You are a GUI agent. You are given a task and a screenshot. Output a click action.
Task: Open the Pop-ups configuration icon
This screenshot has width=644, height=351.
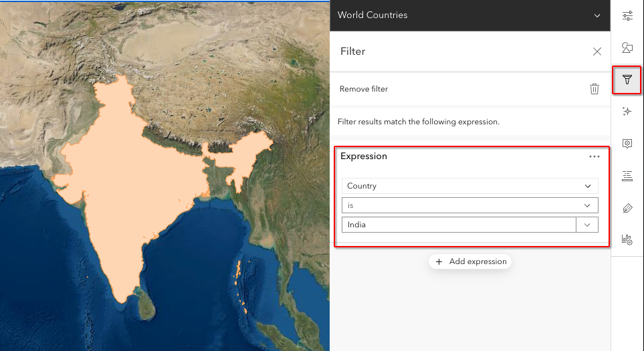tap(627, 143)
